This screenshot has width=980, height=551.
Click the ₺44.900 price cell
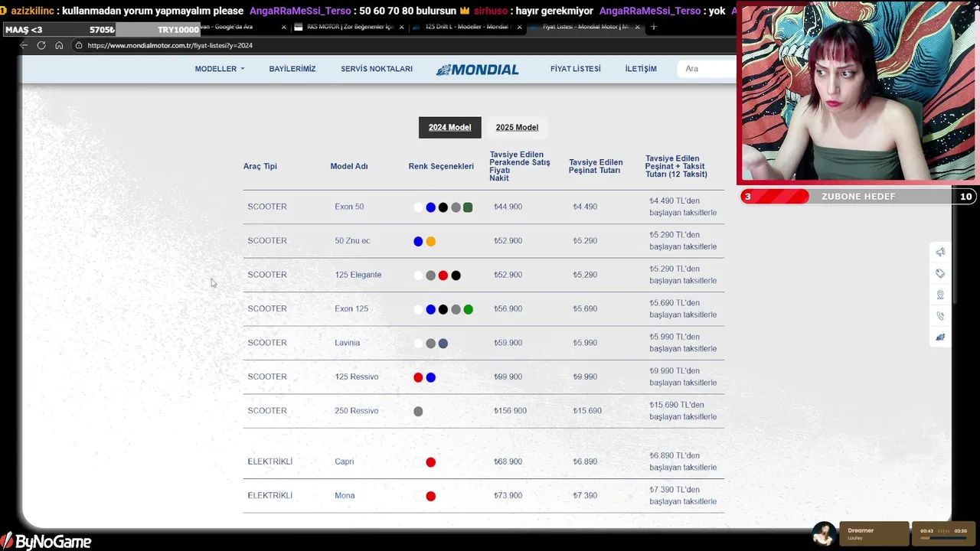pyautogui.click(x=508, y=207)
